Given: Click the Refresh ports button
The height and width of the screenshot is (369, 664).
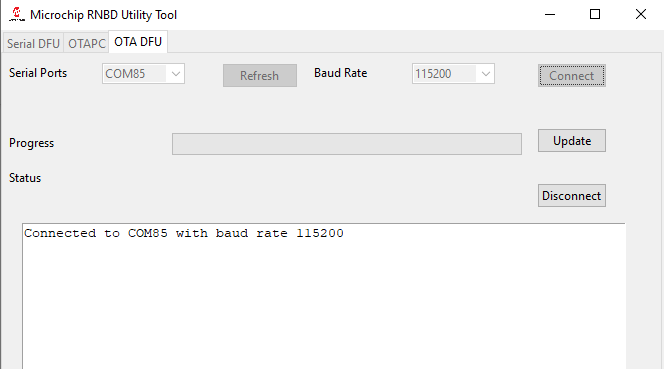Looking at the screenshot, I should click(260, 75).
